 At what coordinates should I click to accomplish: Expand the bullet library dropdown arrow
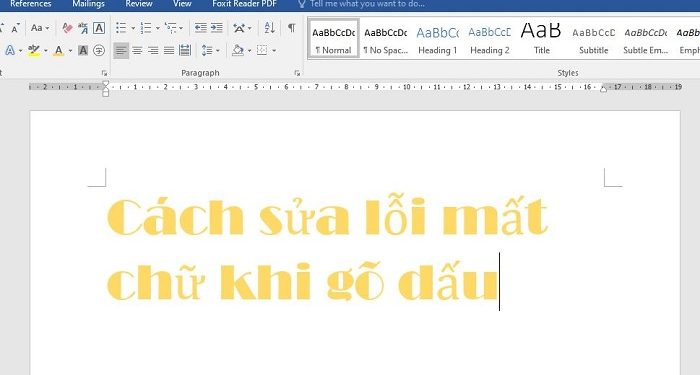click(133, 29)
